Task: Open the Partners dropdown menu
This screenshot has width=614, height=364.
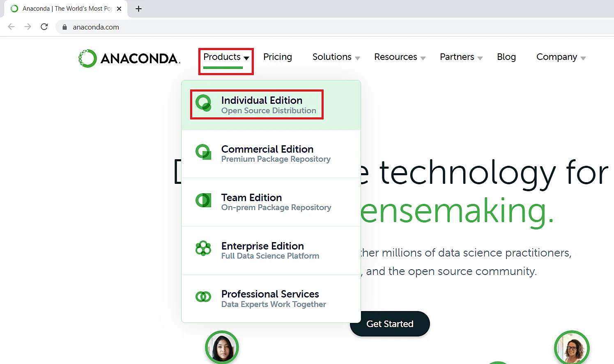Action: 461,57
